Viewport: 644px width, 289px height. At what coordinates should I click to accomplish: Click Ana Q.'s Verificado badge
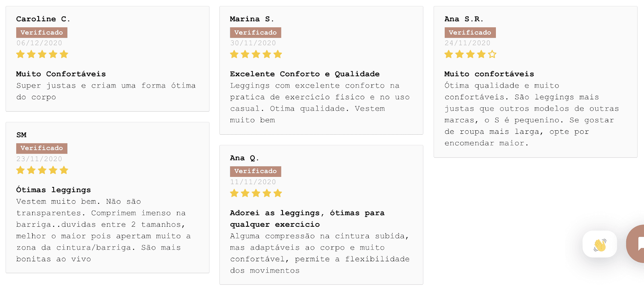256,171
